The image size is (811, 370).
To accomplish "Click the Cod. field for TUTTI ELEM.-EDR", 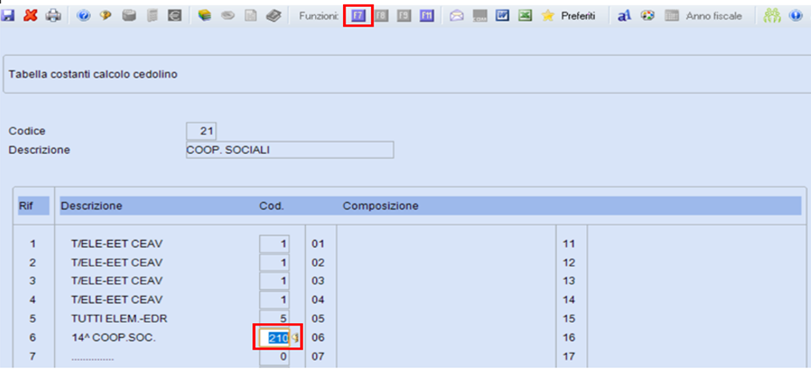I will (x=275, y=318).
